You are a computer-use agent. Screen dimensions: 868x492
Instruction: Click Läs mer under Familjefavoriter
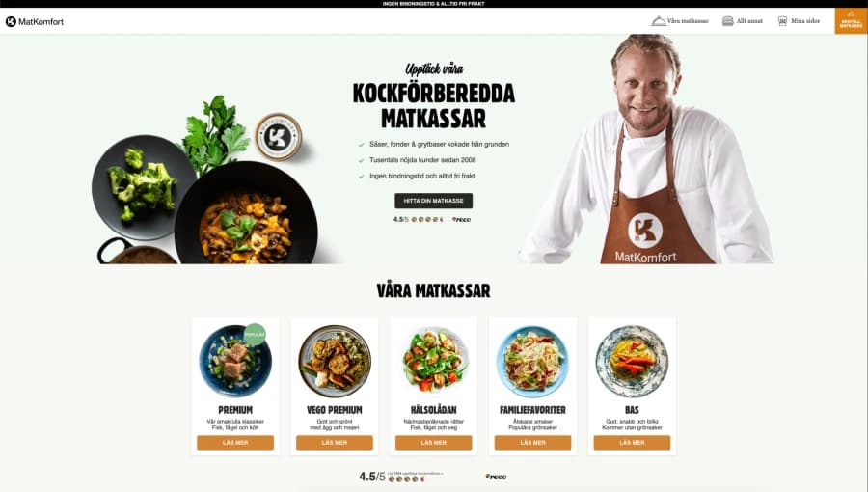tap(532, 443)
